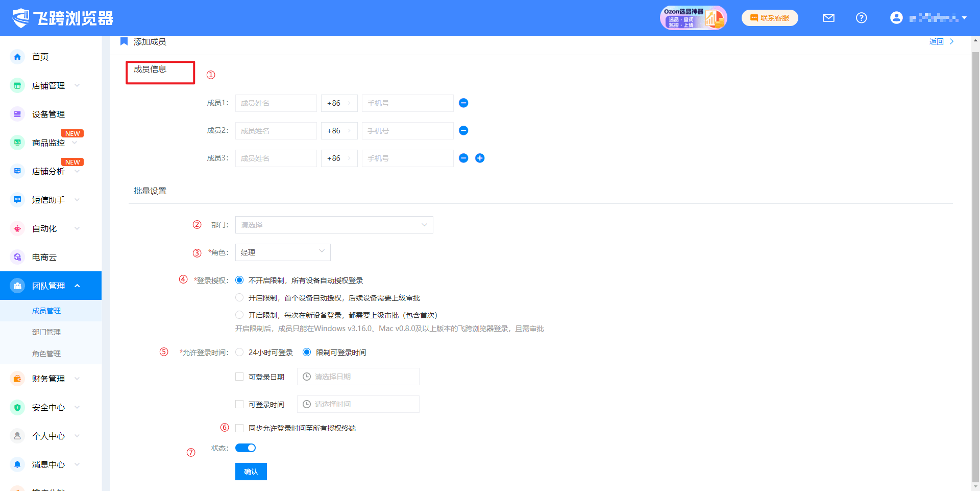
Task: Open the help question mark icon
Action: [x=861, y=18]
